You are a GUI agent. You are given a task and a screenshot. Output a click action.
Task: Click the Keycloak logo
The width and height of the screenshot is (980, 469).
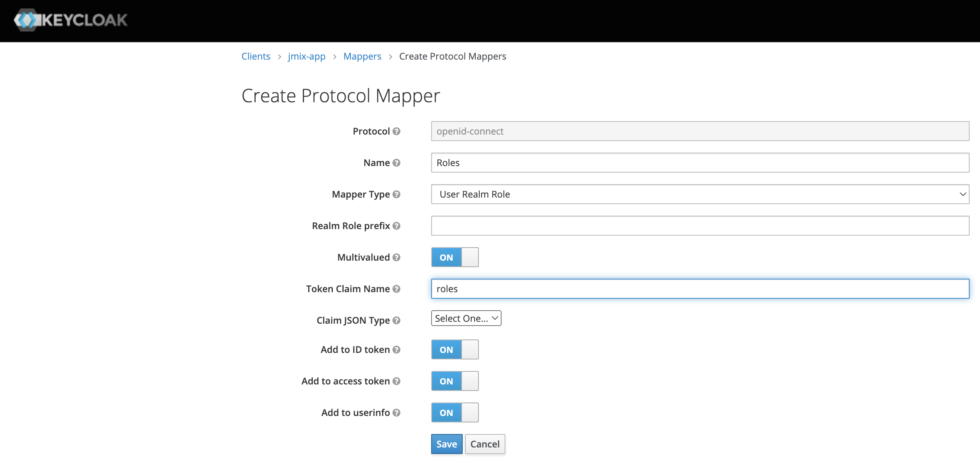[x=71, y=20]
